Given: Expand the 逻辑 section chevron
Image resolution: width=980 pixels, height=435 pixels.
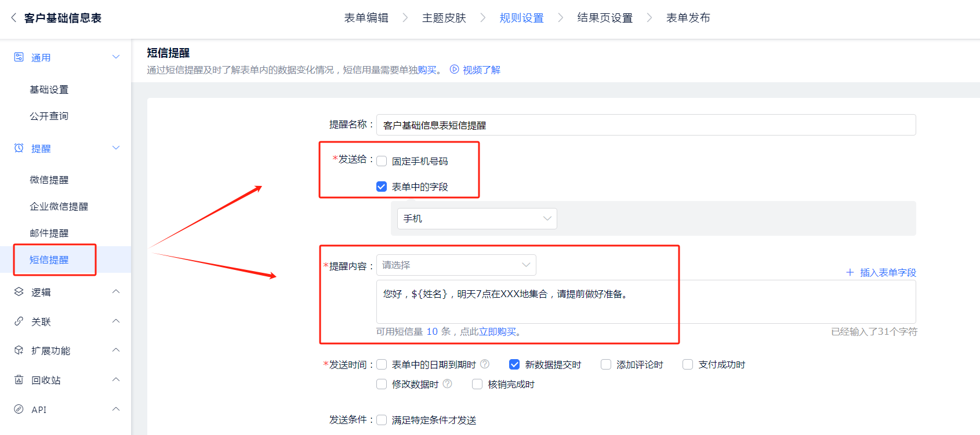Looking at the screenshot, I should tap(116, 291).
